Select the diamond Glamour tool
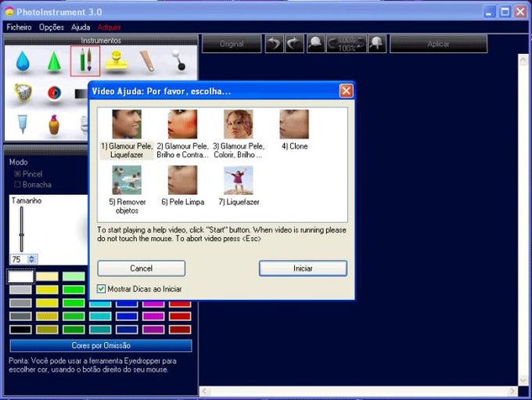Screen dimensions: 532x400 tap(23, 92)
